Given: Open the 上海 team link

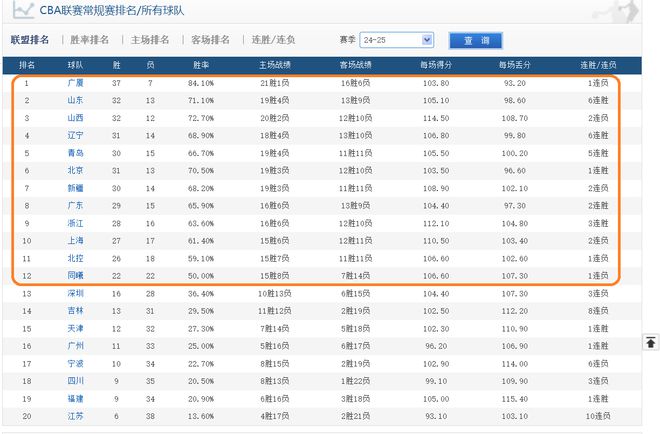Looking at the screenshot, I should (75, 241).
